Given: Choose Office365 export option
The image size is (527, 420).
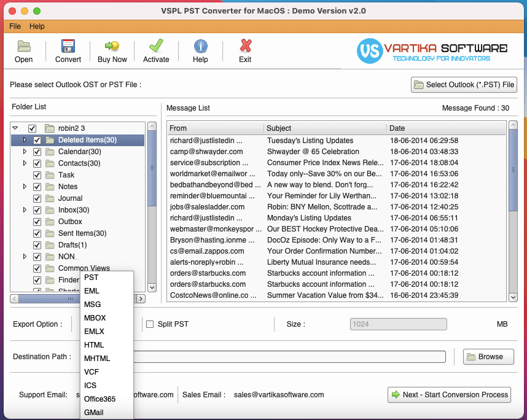Looking at the screenshot, I should tap(107, 399).
